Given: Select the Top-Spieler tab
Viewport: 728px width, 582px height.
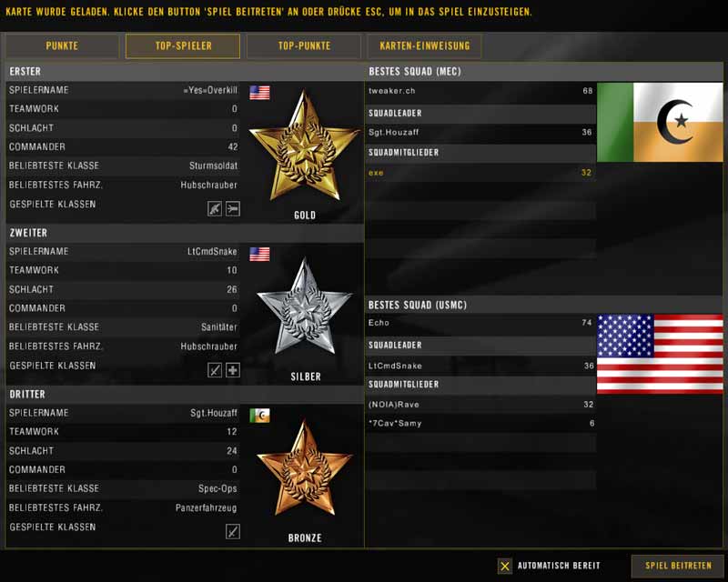Looking at the screenshot, I should pyautogui.click(x=183, y=45).
